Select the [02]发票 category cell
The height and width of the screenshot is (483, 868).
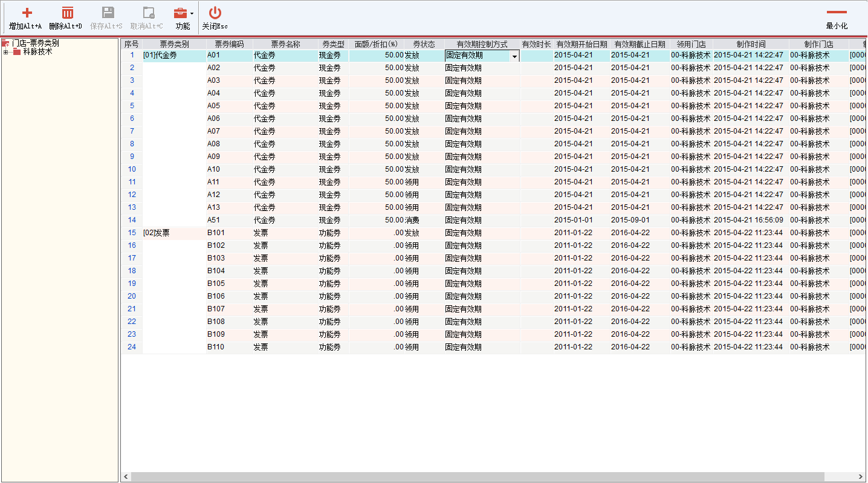(174, 233)
